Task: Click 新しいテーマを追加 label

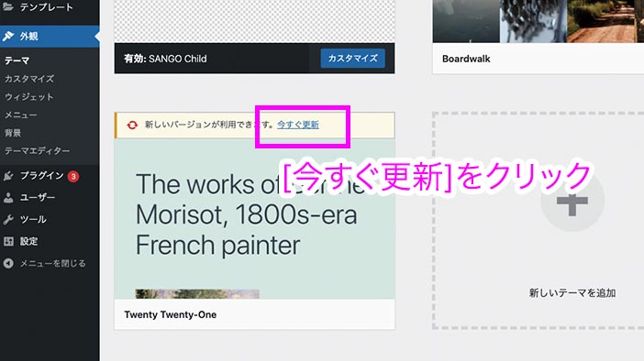Action: [572, 293]
